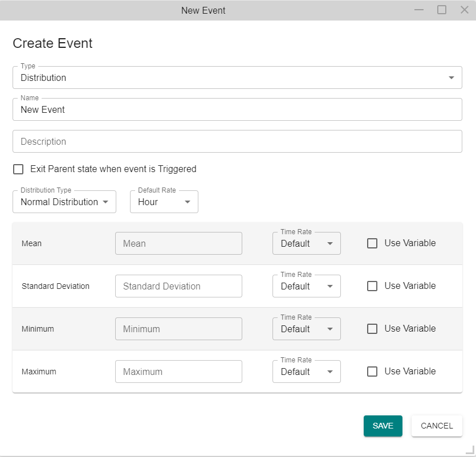Click the Cancel button

tap(437, 426)
